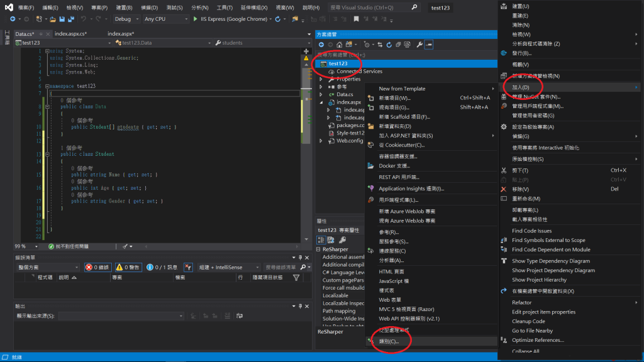This screenshot has width=644, height=362.
Task: Choose 類別(C)... in the Add submenu
Action: coord(431,341)
